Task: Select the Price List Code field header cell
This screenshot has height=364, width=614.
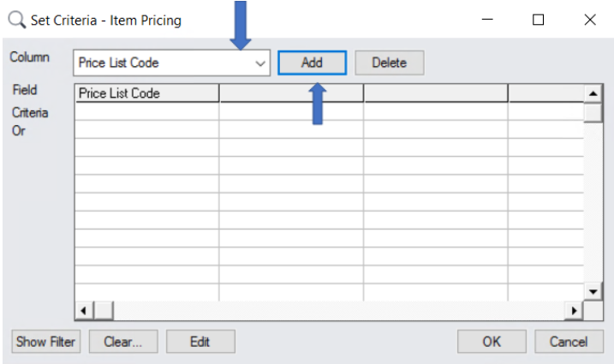Action: [146, 92]
